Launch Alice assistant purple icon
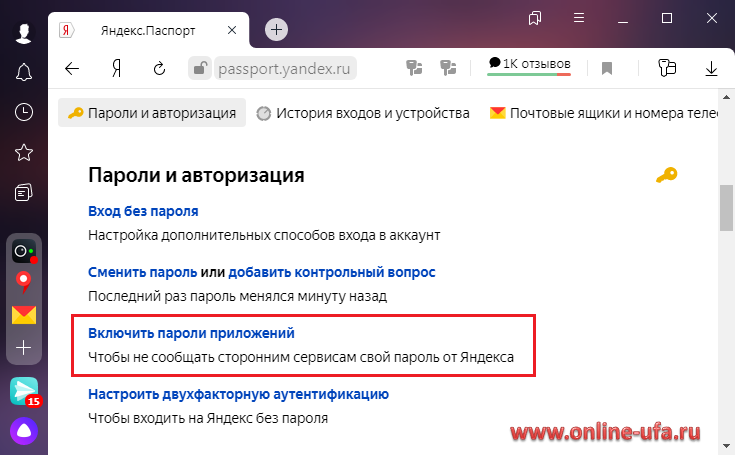Screen dimensions: 735x455 pyautogui.click(x=24, y=431)
